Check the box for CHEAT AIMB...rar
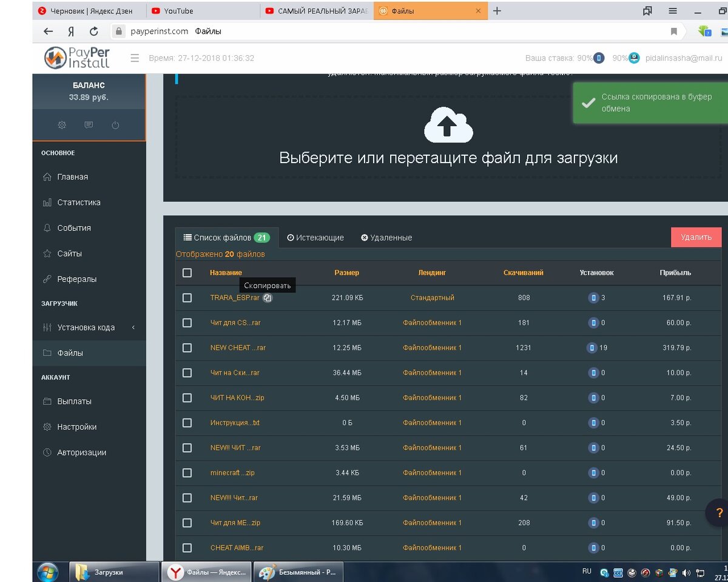The height and width of the screenshot is (582, 728). click(x=187, y=547)
